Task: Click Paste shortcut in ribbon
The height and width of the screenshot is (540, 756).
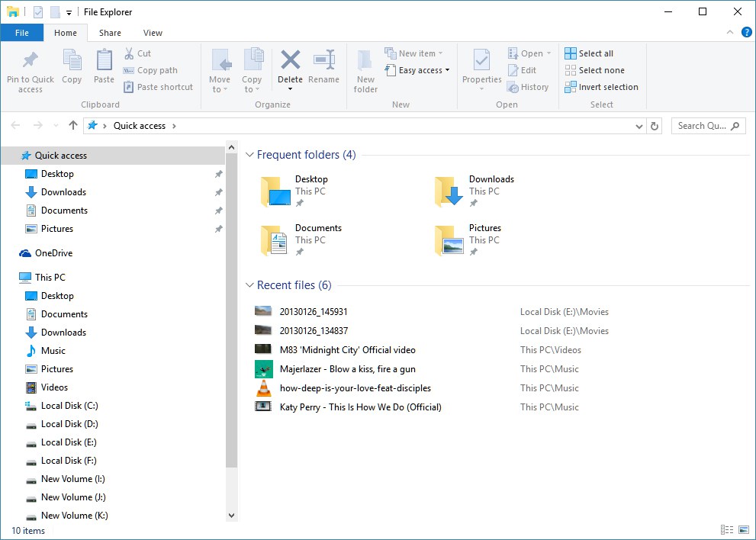Action: click(158, 87)
